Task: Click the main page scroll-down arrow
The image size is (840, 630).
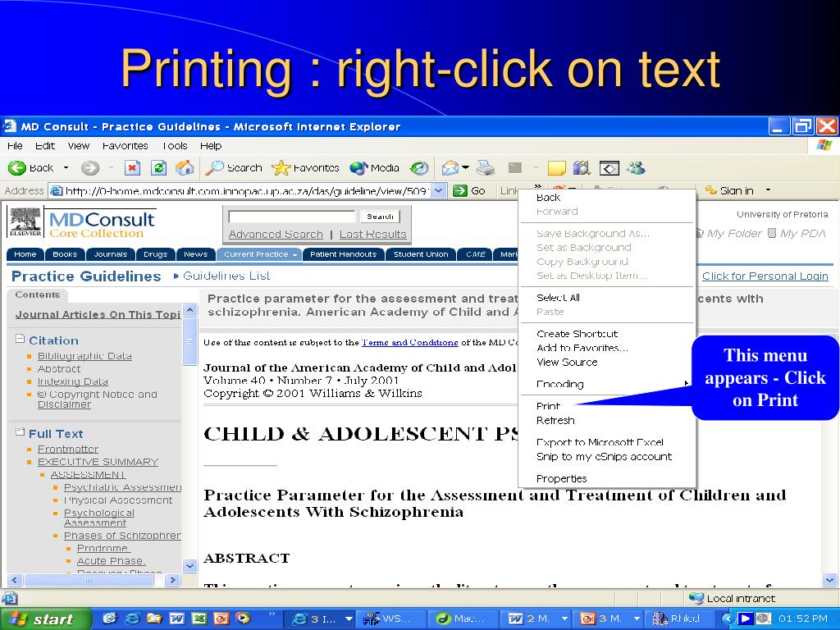Action: coord(829,580)
